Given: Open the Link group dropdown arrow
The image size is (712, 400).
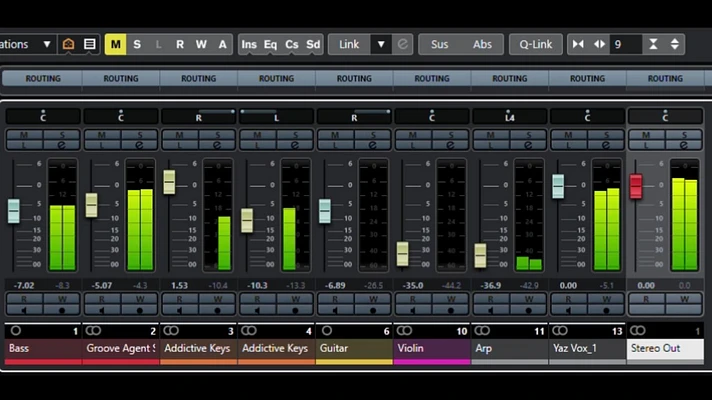Looking at the screenshot, I should tap(380, 44).
